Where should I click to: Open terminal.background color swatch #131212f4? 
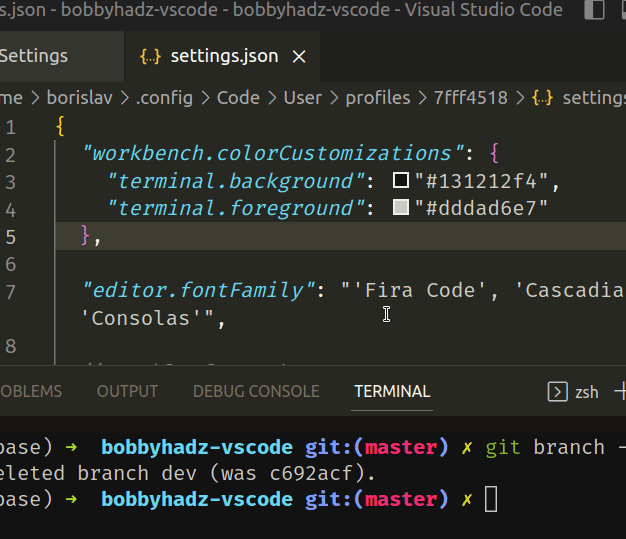(401, 180)
